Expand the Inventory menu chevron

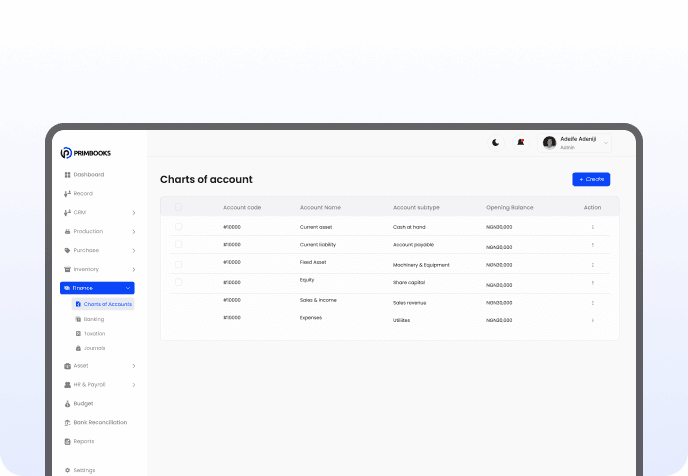coord(134,269)
